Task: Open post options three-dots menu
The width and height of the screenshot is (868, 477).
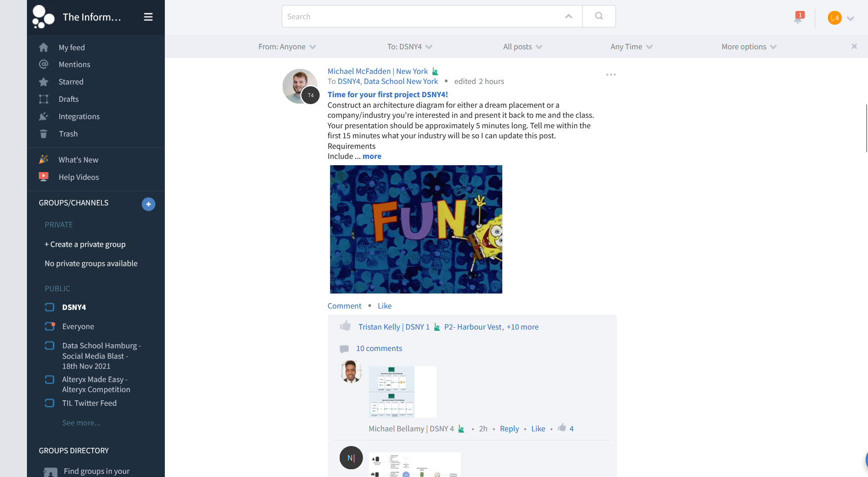Action: click(610, 74)
